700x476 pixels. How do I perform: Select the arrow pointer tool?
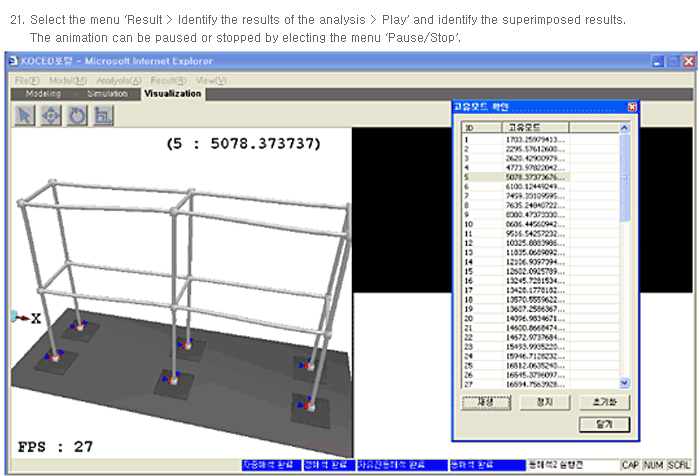pyautogui.click(x=24, y=115)
